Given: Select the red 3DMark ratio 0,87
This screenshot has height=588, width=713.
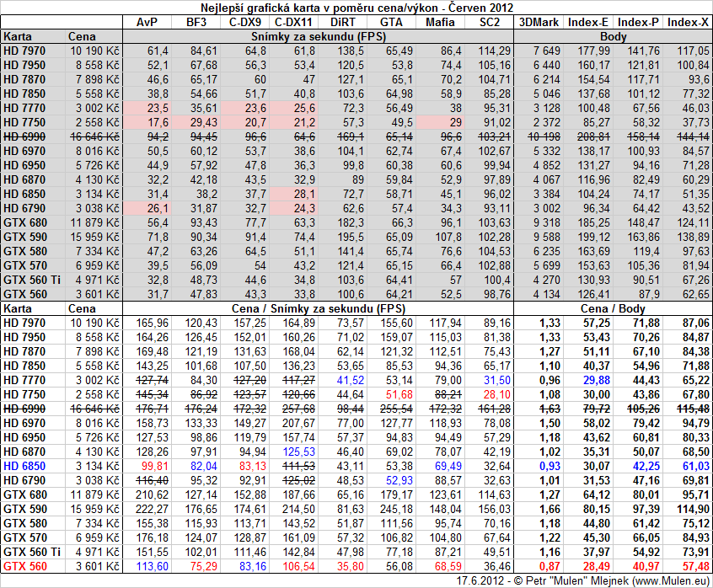Looking at the screenshot, I should [549, 567].
